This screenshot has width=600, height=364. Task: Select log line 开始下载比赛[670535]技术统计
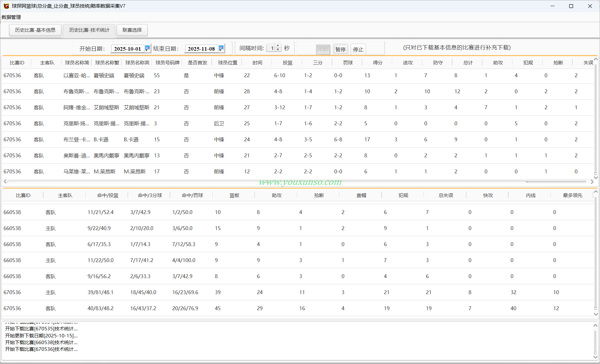click(x=41, y=329)
